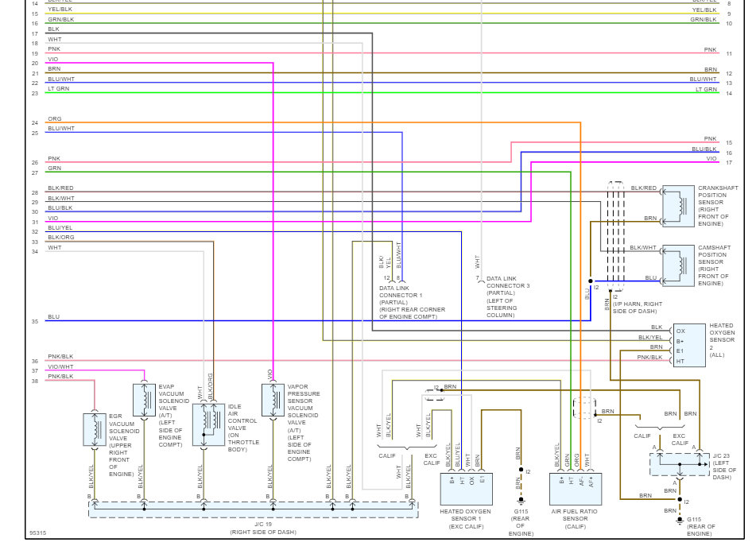Click the "AIR FUEL RATIO SENSOR (CALIF)" label
Screen dimensions: 756x550
point(574,519)
